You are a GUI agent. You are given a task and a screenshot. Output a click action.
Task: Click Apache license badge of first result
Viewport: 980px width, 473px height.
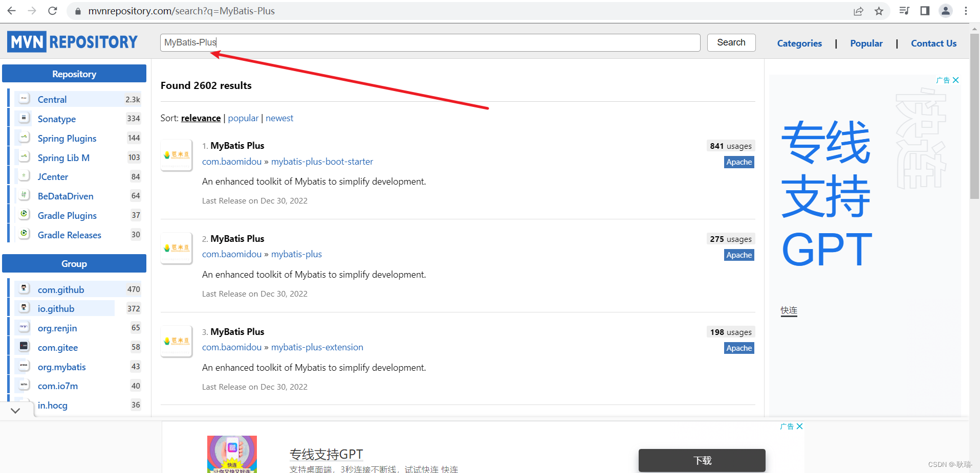click(739, 162)
